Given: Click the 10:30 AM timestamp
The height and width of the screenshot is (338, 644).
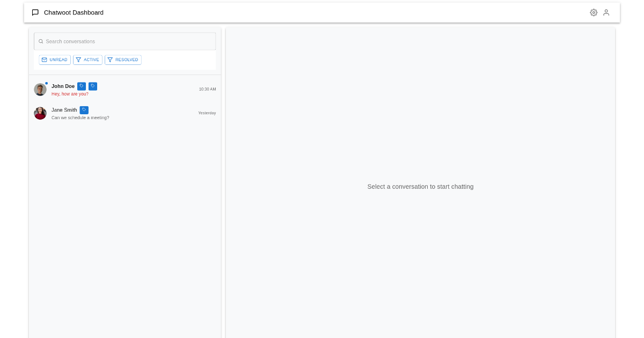Looking at the screenshot, I should click(x=207, y=89).
